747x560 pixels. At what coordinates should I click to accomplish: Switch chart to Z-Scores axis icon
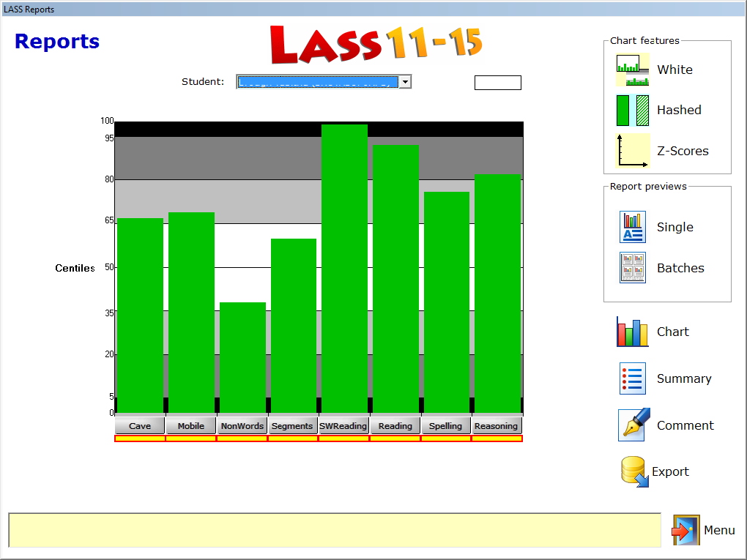click(x=633, y=151)
